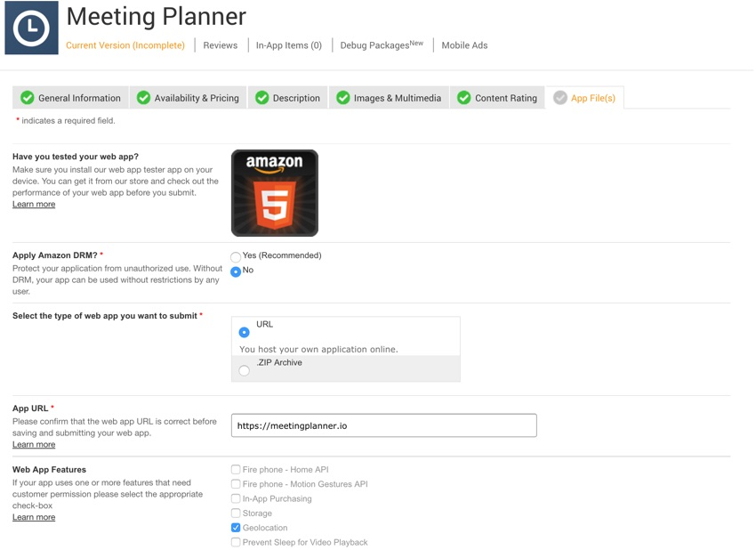The width and height of the screenshot is (756, 550).
Task: Choose URL web app type
Action: (x=244, y=333)
